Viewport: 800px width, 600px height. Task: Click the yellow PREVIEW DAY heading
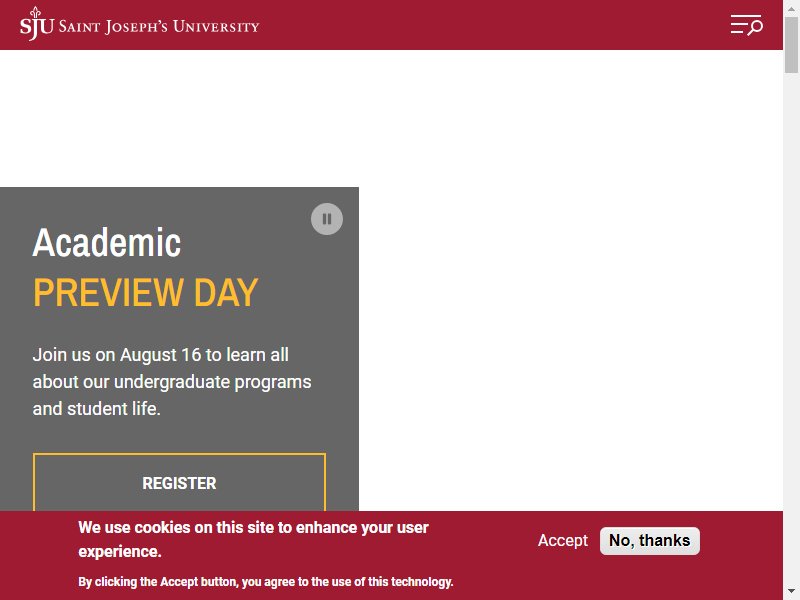click(145, 293)
